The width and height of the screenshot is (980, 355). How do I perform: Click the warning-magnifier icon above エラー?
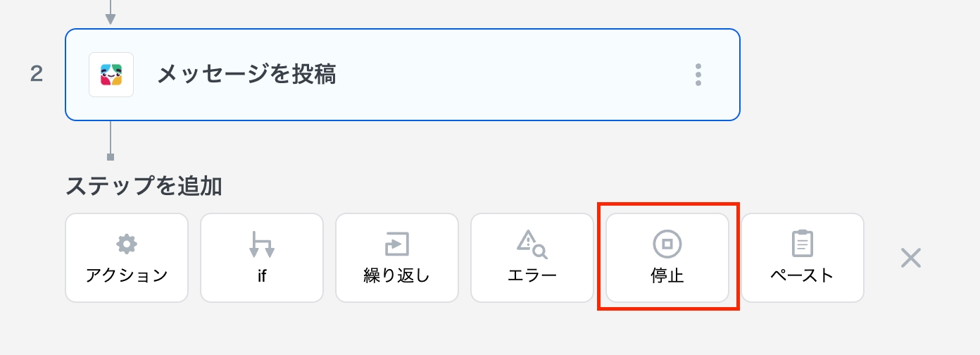point(532,244)
